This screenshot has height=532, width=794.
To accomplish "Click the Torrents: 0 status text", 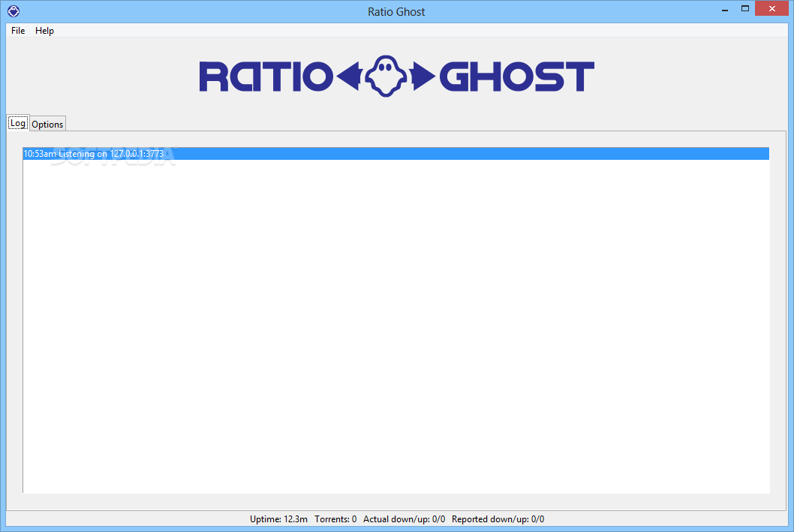I will pyautogui.click(x=335, y=518).
